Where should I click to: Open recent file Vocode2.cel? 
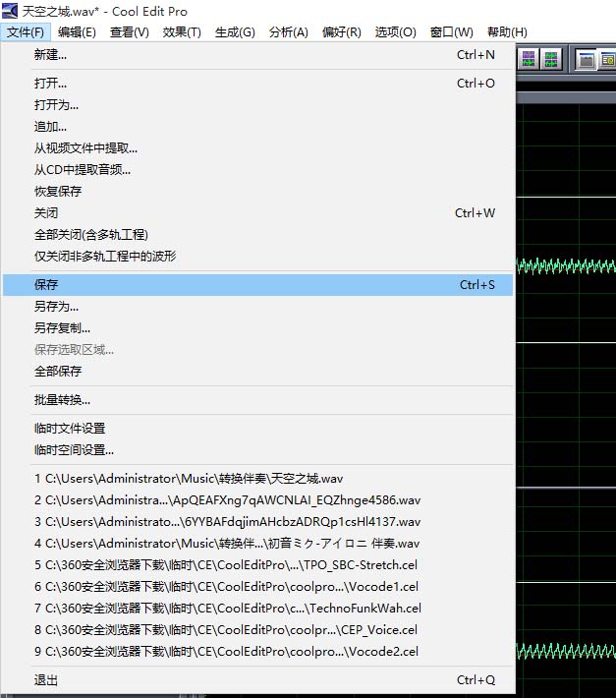click(257, 651)
